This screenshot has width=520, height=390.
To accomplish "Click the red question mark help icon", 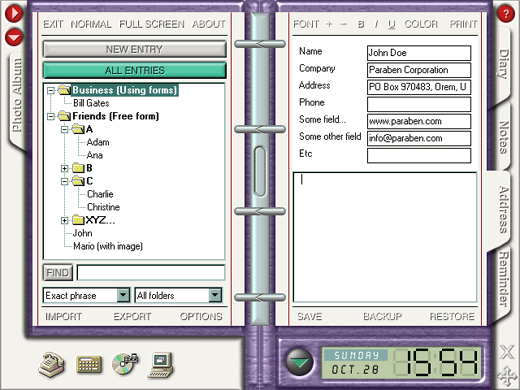I will pyautogui.click(x=506, y=14).
